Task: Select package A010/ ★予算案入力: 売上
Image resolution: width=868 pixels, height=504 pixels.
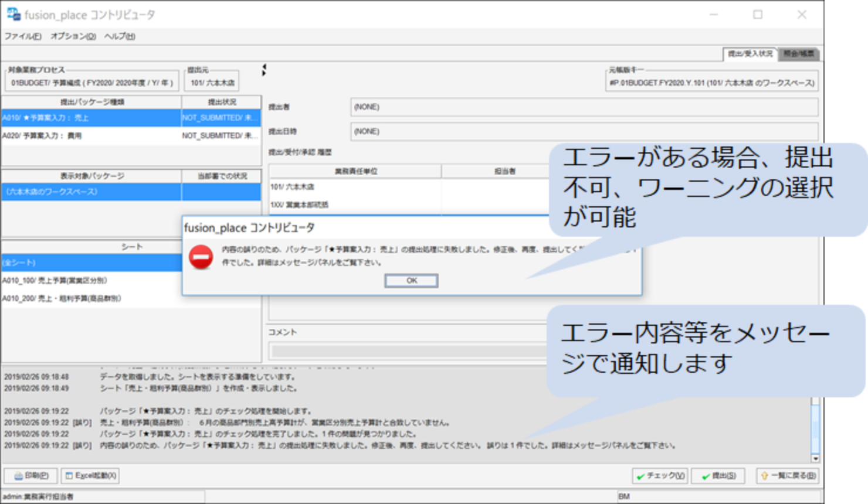Action: (x=91, y=118)
